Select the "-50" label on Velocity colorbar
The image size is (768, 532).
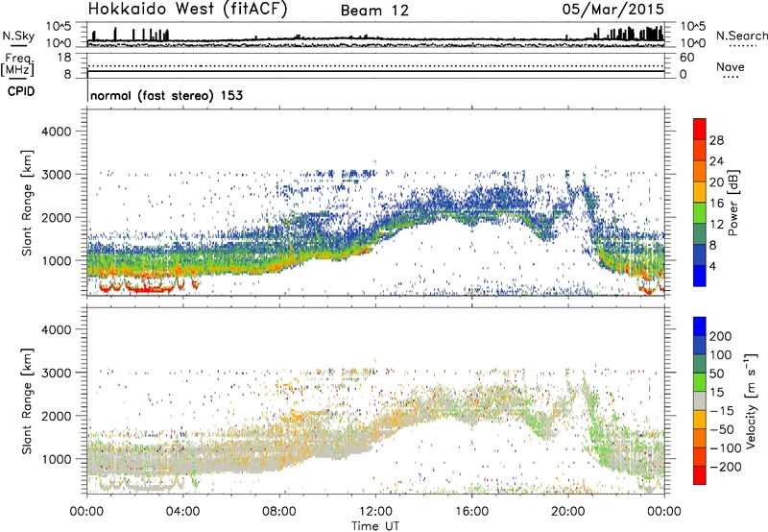722,429
